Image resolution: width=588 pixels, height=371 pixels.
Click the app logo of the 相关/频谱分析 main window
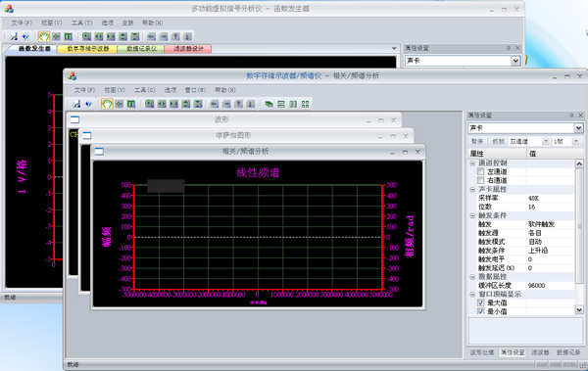point(73,75)
